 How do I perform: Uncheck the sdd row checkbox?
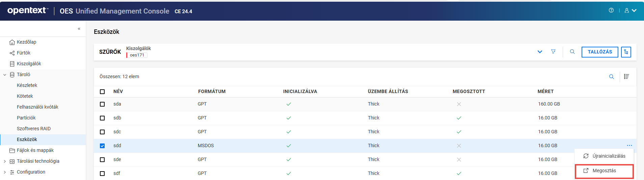(102, 146)
